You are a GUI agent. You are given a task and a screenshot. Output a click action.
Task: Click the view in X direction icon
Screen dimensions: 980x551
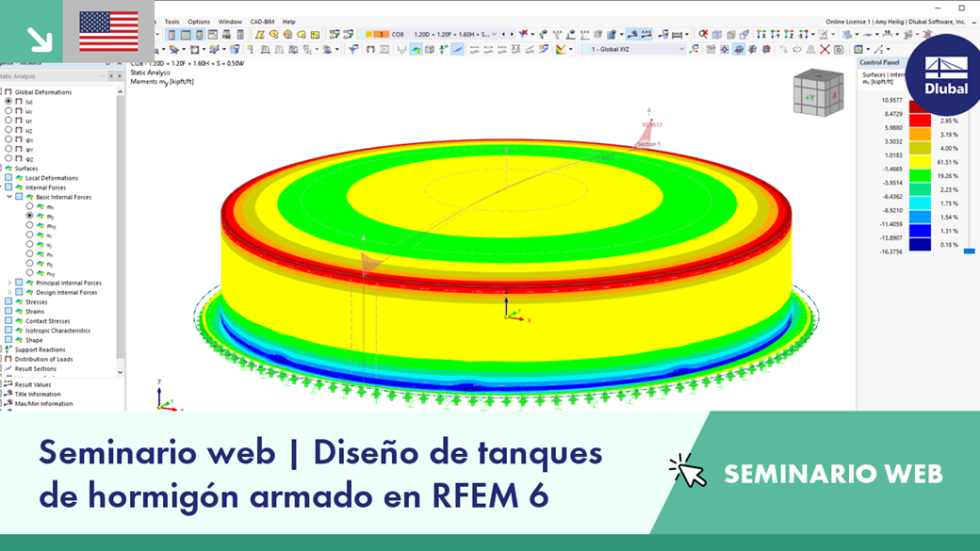[x=760, y=34]
